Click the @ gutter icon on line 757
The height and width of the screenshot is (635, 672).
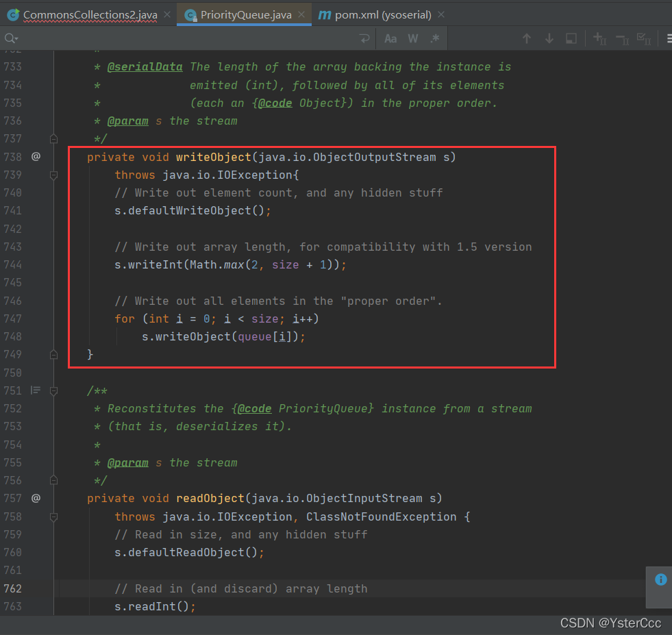tap(36, 498)
